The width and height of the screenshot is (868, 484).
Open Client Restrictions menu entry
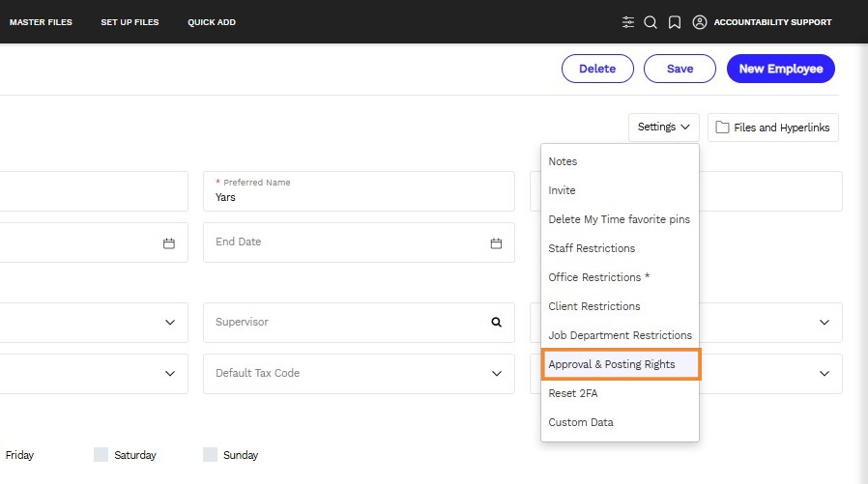click(x=620, y=306)
